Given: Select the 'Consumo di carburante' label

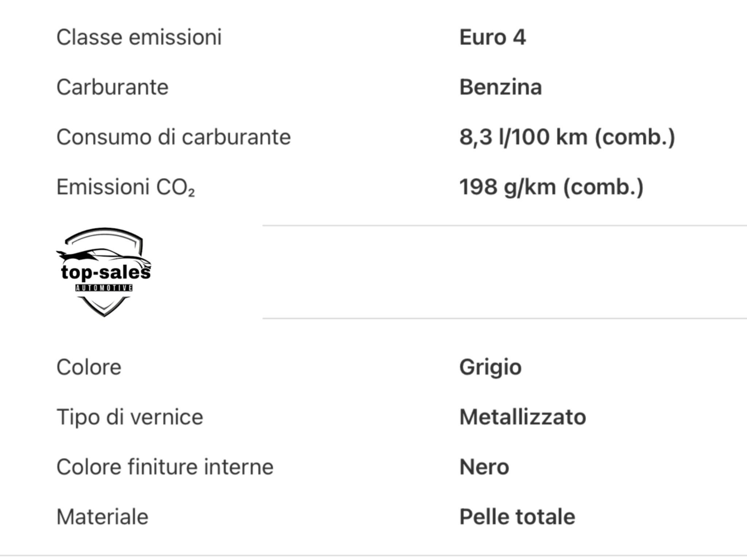Looking at the screenshot, I should coord(174,137).
